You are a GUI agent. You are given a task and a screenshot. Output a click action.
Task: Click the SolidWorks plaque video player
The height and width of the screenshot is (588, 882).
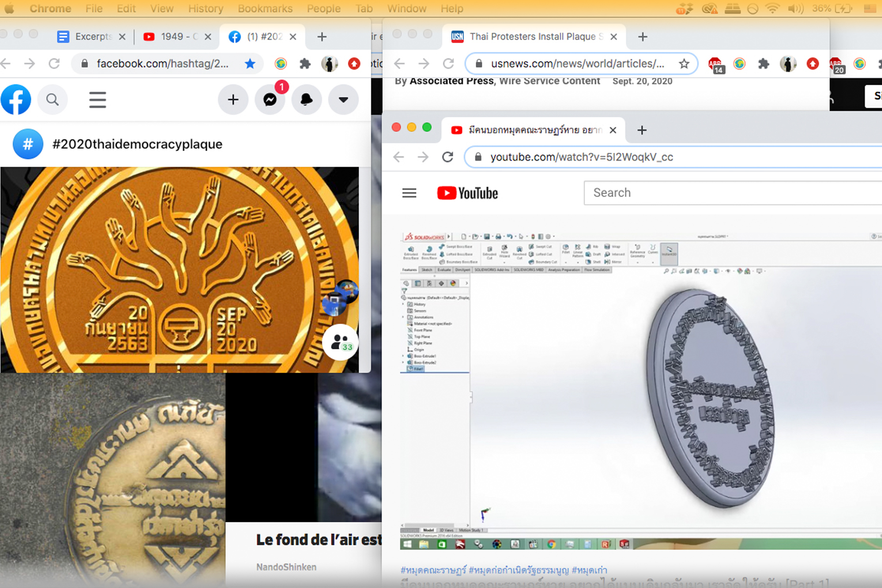[x=641, y=390]
